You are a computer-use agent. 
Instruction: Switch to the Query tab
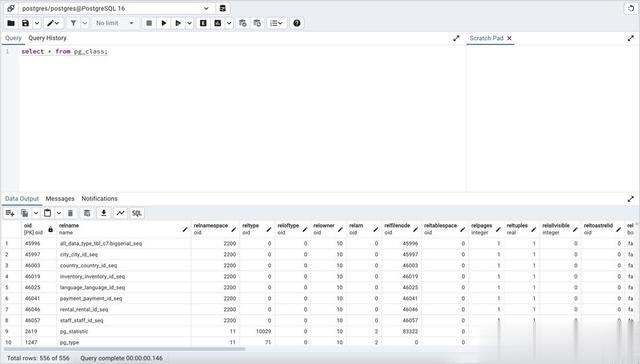pyautogui.click(x=13, y=38)
